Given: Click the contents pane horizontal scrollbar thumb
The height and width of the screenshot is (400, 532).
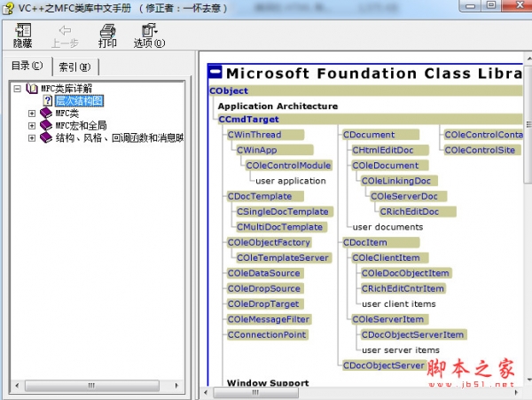Looking at the screenshot, I should coord(91,386).
